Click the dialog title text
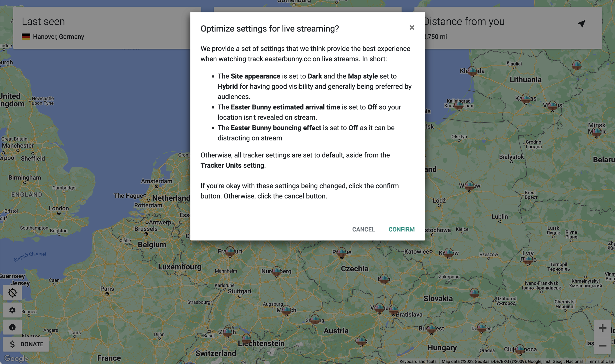 270,29
